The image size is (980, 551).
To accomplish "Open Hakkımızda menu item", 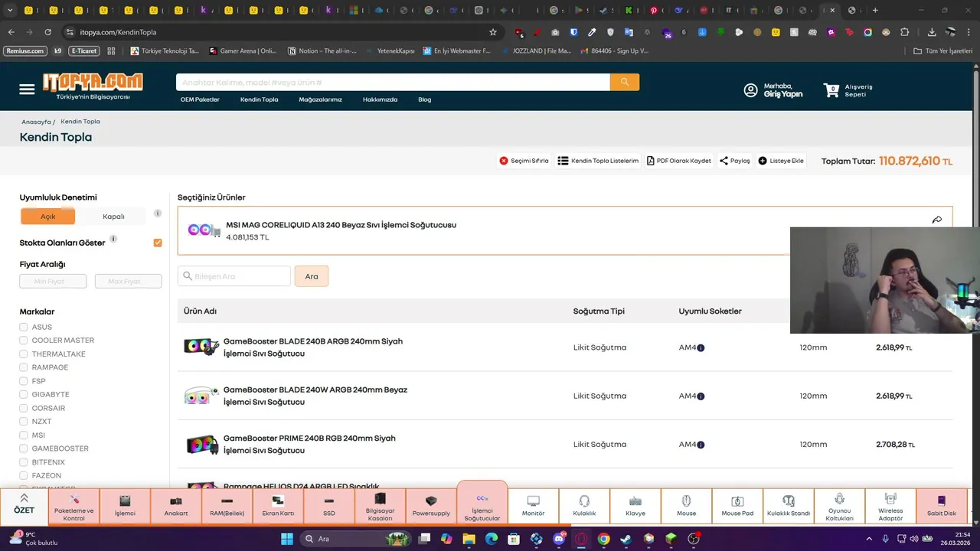I will coord(380,99).
